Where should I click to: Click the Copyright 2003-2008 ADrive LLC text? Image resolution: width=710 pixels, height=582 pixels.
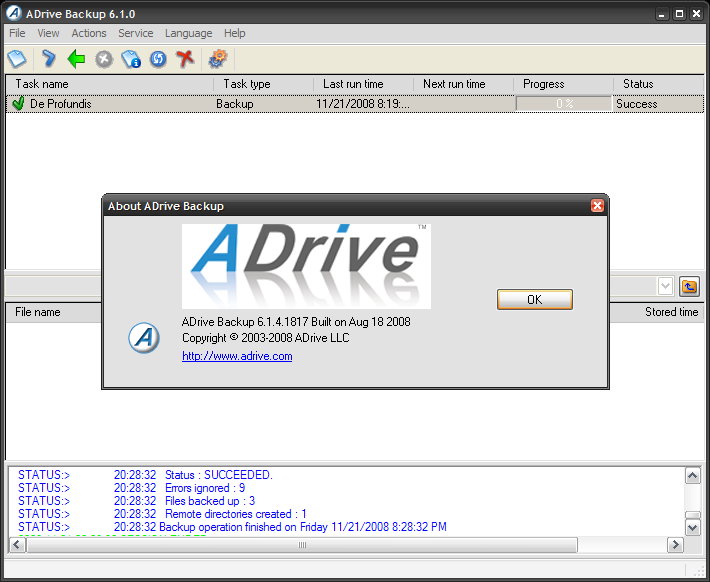point(266,338)
